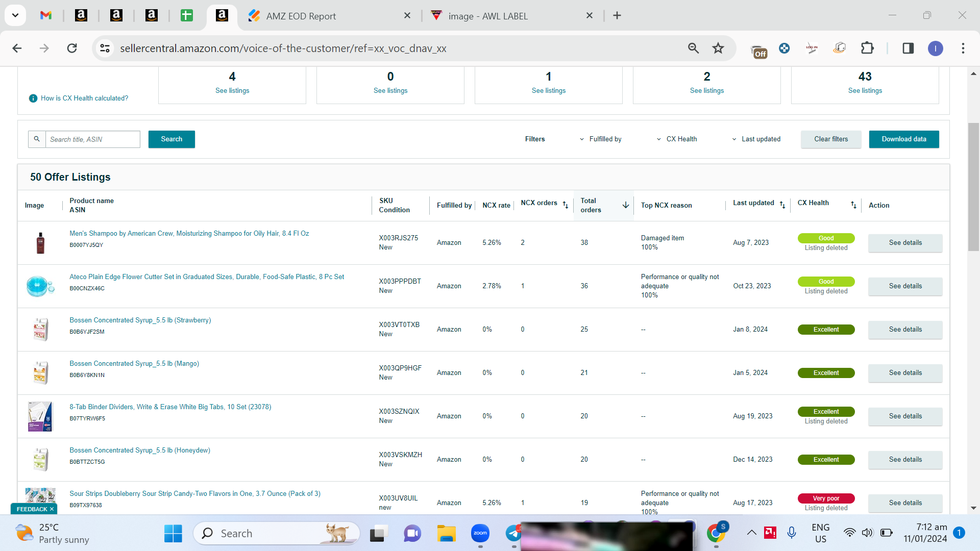This screenshot has width=980, height=551.
Task: Open File Explorer from the taskbar
Action: coord(446,534)
